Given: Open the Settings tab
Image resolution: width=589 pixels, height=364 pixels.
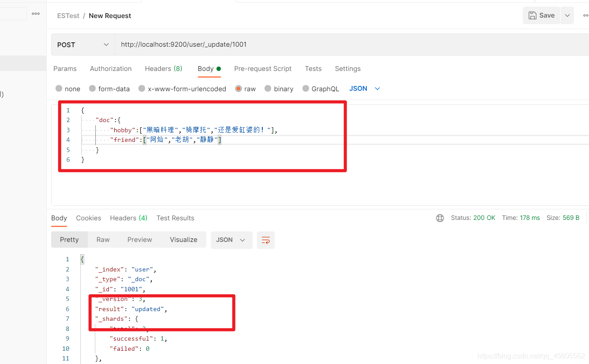Looking at the screenshot, I should click(x=347, y=69).
